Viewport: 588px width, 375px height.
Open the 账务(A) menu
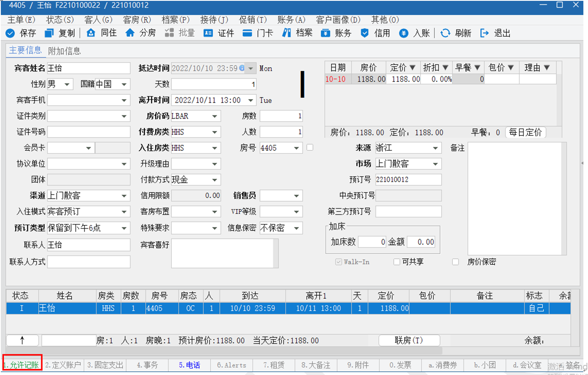tap(292, 20)
